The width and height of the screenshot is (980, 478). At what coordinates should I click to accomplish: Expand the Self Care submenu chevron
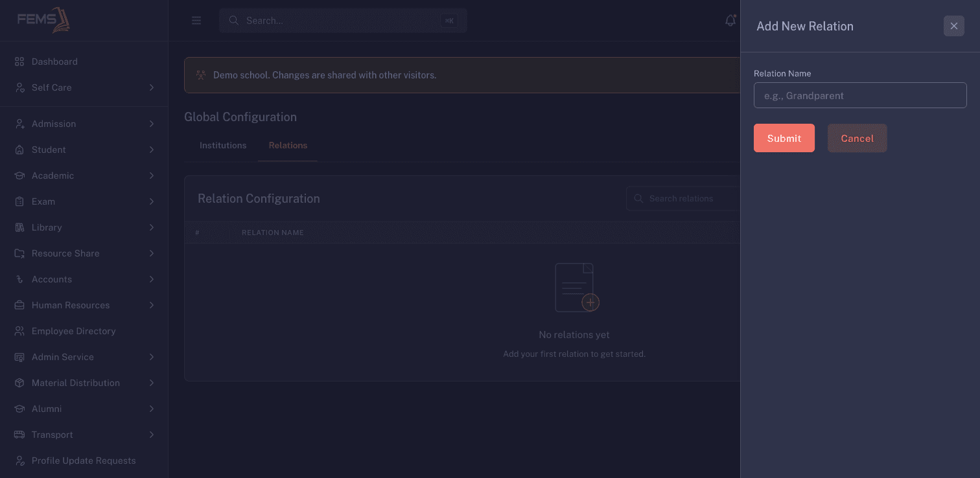151,87
